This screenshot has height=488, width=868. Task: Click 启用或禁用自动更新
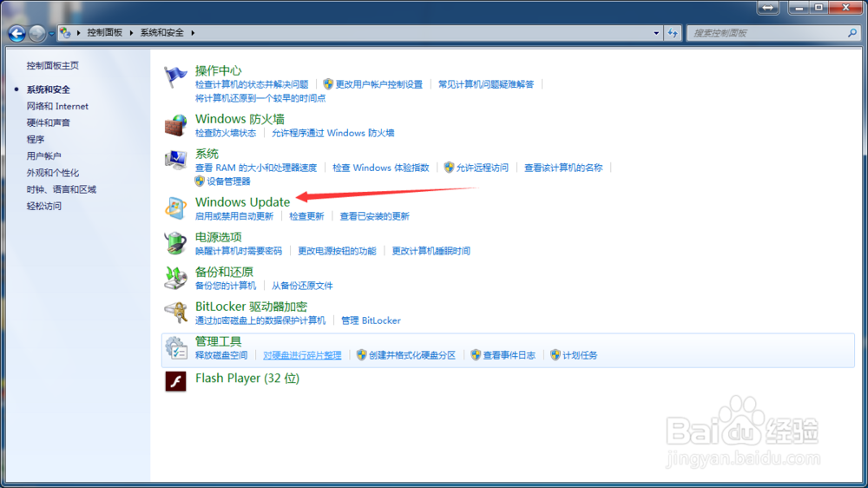pos(234,216)
